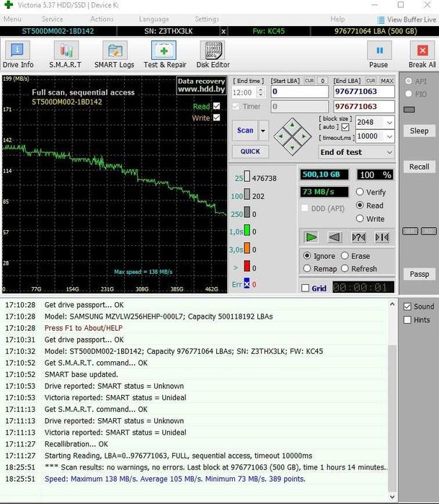The height and width of the screenshot is (504, 439).
Task: Open the Disk Editor
Action: 213,55
